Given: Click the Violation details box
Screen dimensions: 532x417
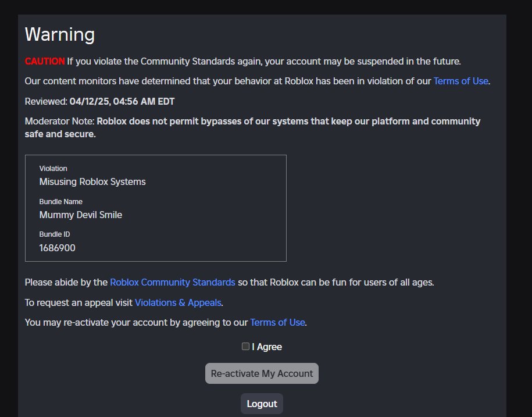Looking at the screenshot, I should pyautogui.click(x=155, y=208).
